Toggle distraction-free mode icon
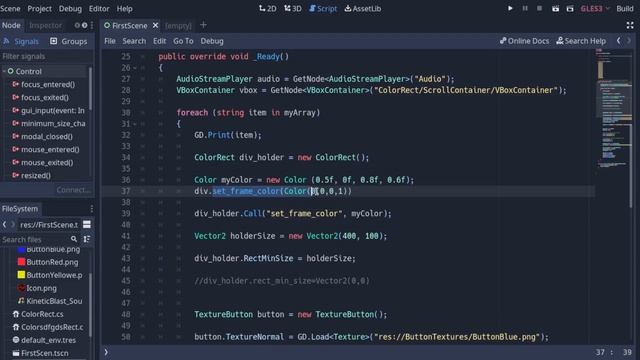Image resolution: width=640 pixels, height=360 pixels. (630, 25)
